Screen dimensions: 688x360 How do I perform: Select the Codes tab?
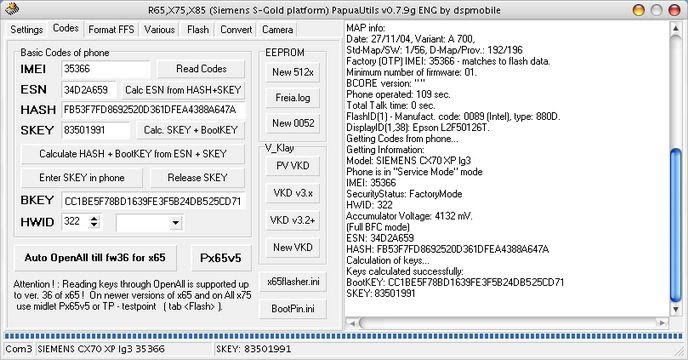point(65,28)
